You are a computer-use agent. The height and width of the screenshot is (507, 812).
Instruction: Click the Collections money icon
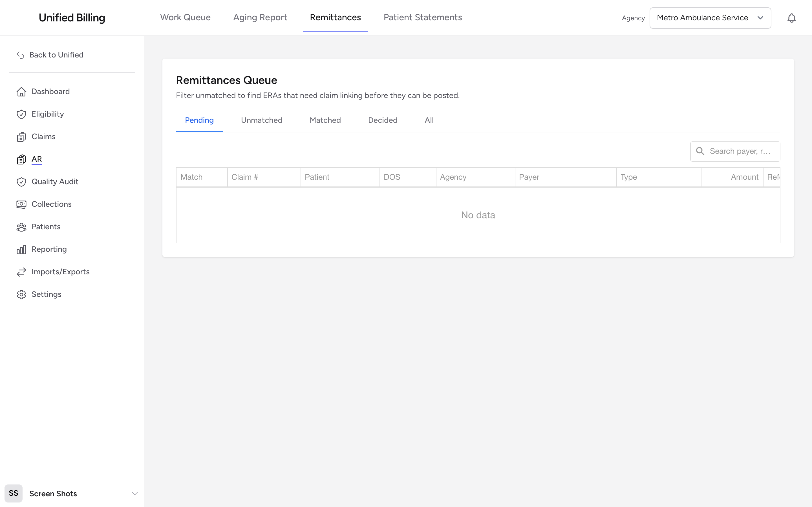point(21,204)
